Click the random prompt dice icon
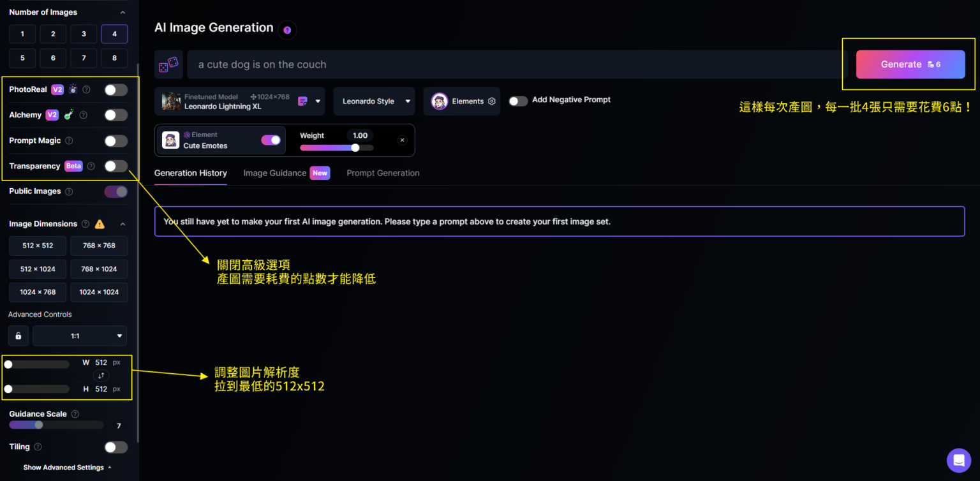Screen dimensions: 980x481 (x=168, y=64)
